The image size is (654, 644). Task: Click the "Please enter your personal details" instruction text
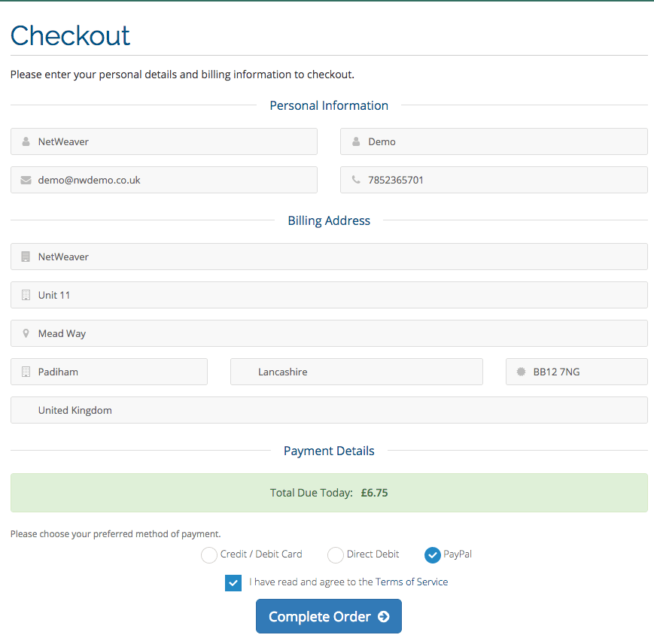(182, 74)
